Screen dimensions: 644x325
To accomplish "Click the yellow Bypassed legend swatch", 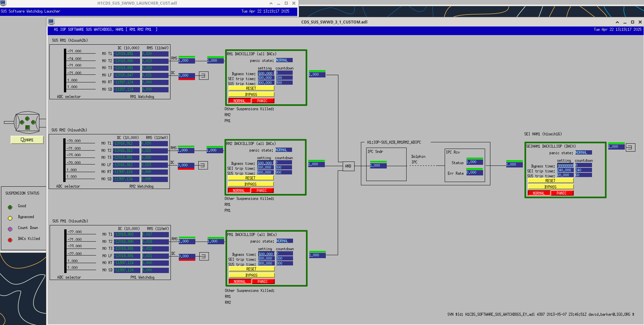I will click(10, 218).
